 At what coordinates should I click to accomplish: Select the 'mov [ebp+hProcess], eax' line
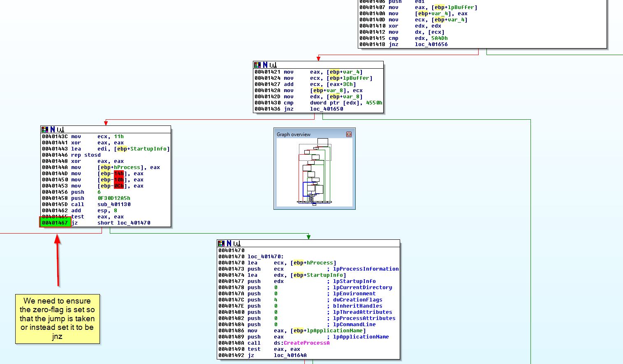pyautogui.click(x=101, y=167)
